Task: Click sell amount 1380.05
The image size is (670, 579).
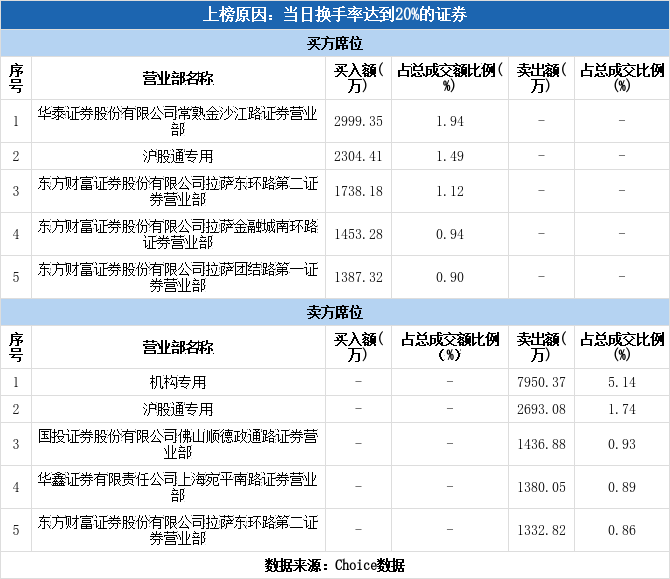Action: click(x=541, y=487)
